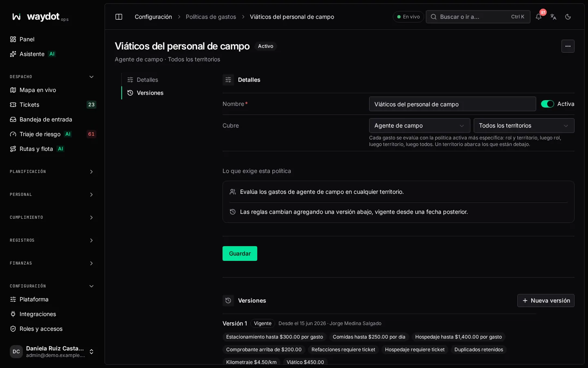Image resolution: width=588 pixels, height=368 pixels.
Task: Open the Agente de campo dropdown
Action: (419, 126)
